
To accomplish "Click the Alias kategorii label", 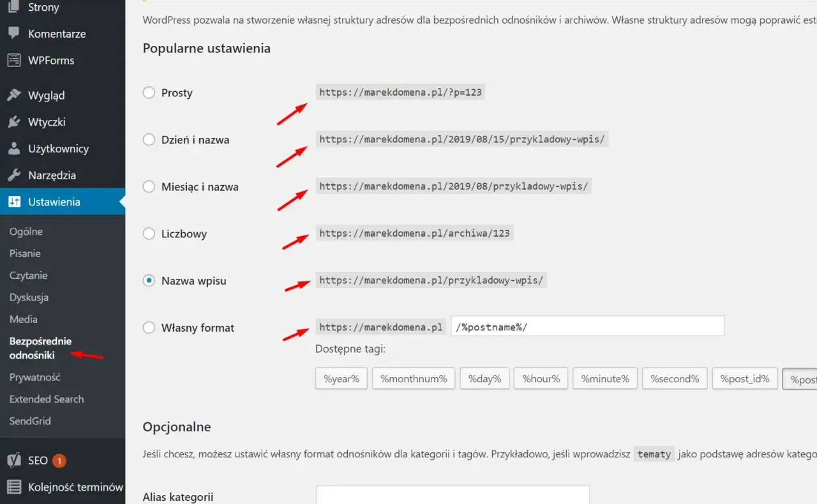I will pyautogui.click(x=178, y=497).
